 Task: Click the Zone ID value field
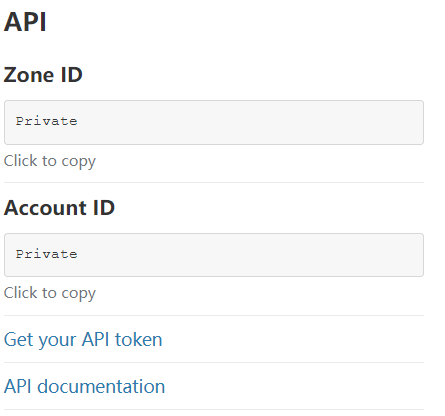pyautogui.click(x=214, y=122)
